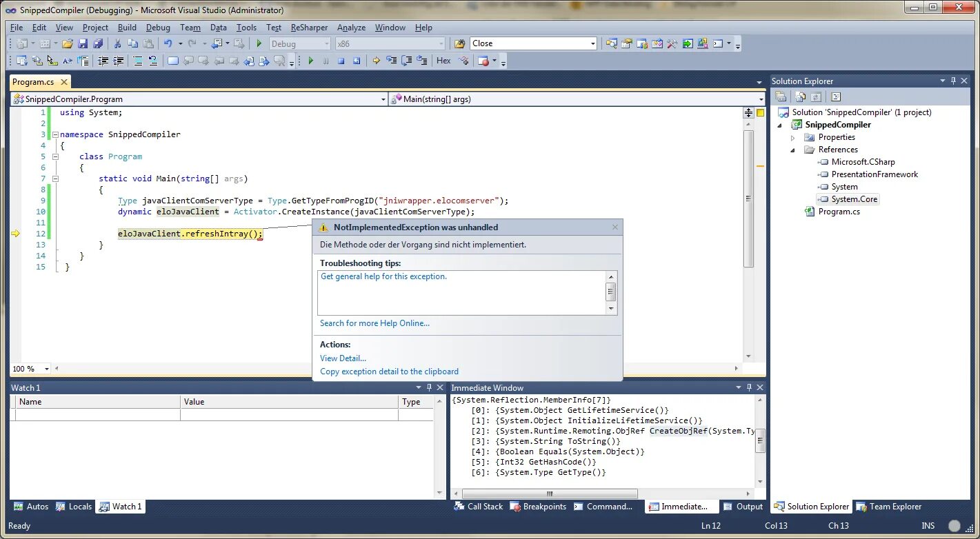Image resolution: width=980 pixels, height=539 pixels.
Task: Click the Refresh icon in Solution Explorer toolbar
Action: 816,96
